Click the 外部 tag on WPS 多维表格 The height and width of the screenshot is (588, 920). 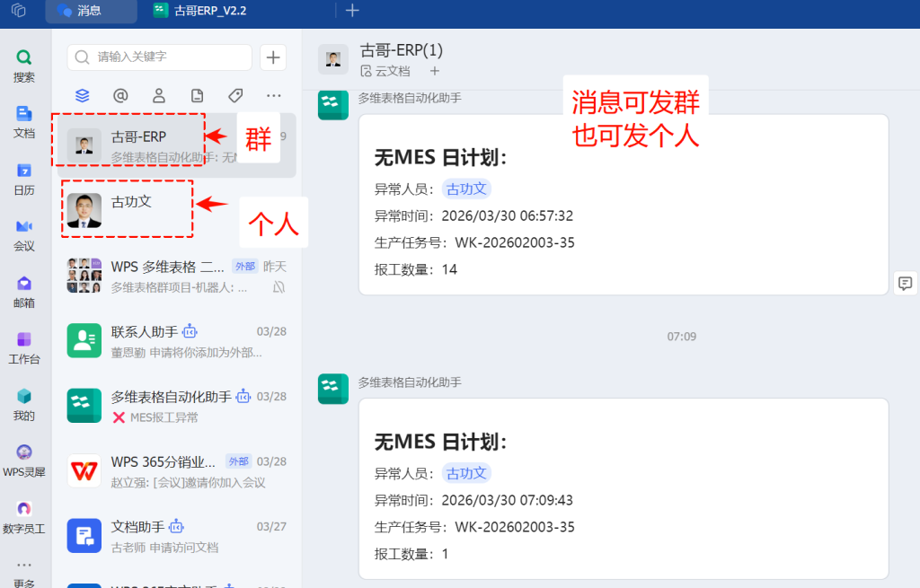click(245, 266)
